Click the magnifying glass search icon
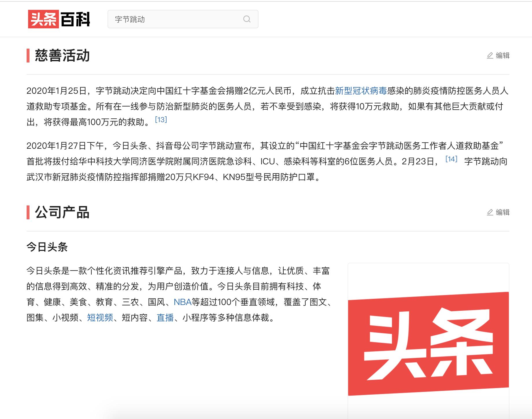532x419 pixels. coord(247,19)
